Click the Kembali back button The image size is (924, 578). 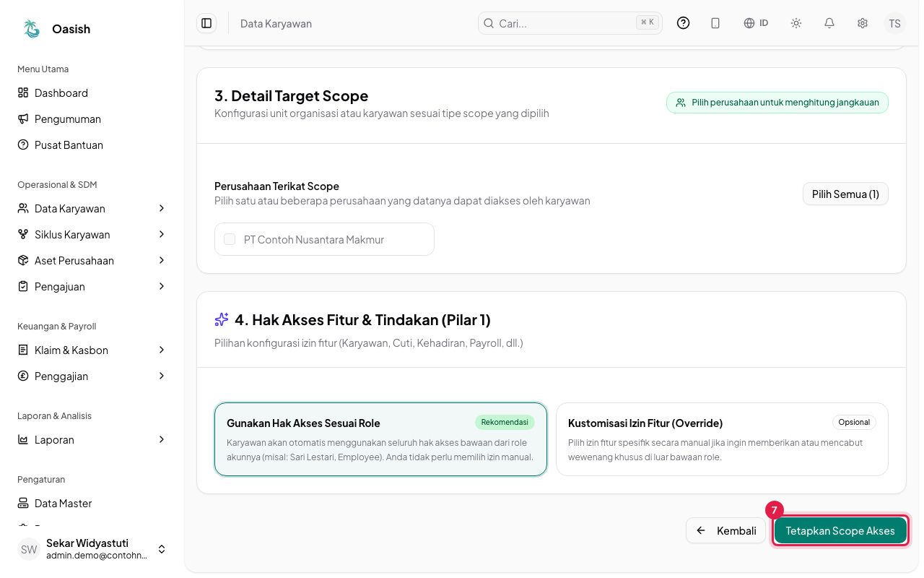[x=725, y=531]
